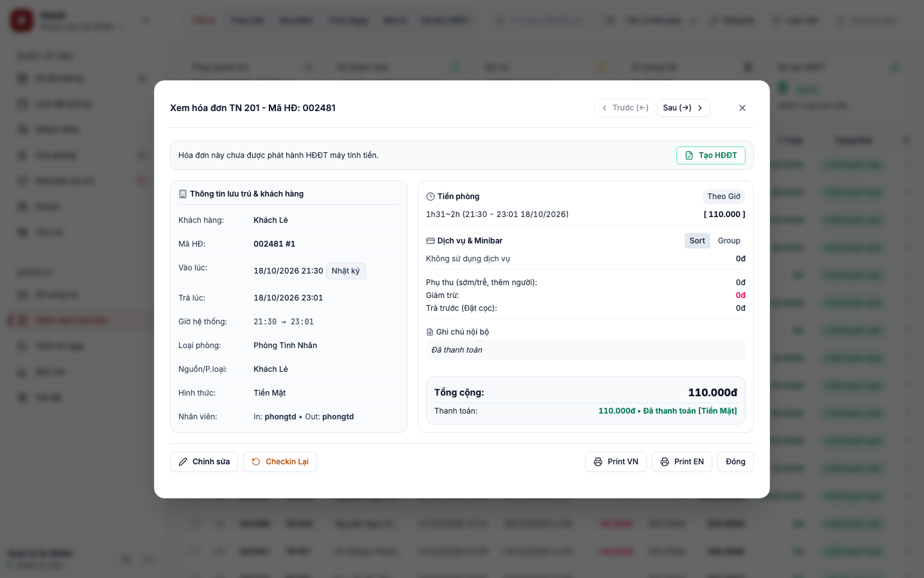Click right chevron in Sau button

[700, 108]
